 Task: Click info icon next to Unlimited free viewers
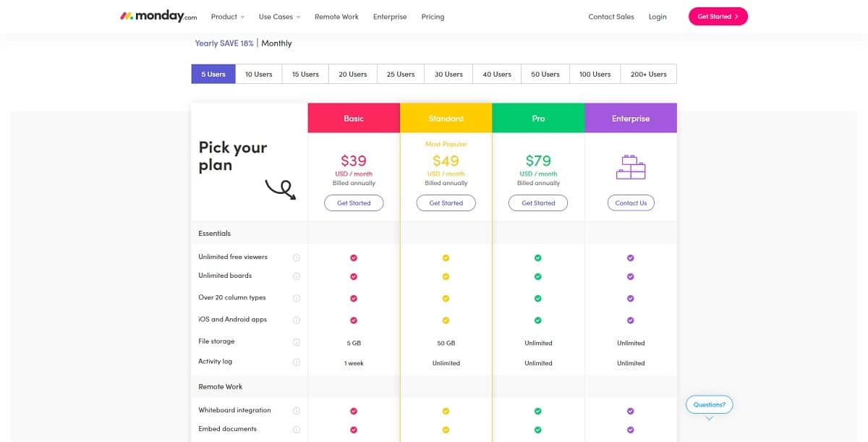point(296,258)
